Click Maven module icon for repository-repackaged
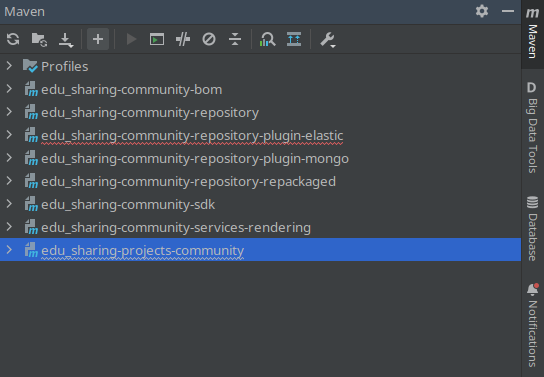This screenshot has height=377, width=544. tap(31, 181)
